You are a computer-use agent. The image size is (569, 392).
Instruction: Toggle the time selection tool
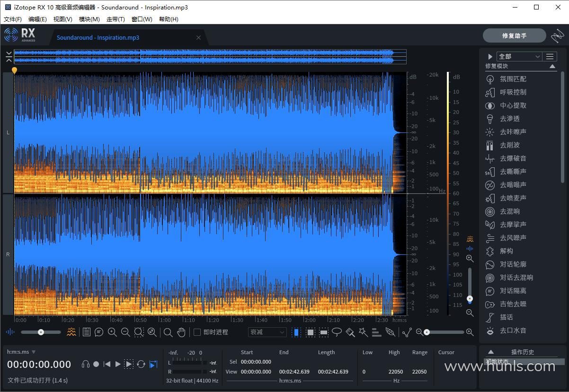[296, 332]
